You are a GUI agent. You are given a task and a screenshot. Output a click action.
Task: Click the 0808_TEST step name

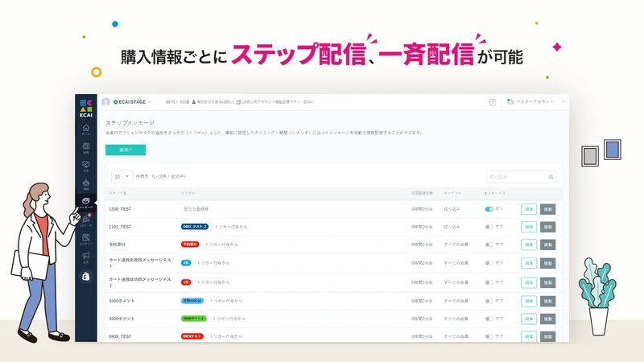(120, 336)
